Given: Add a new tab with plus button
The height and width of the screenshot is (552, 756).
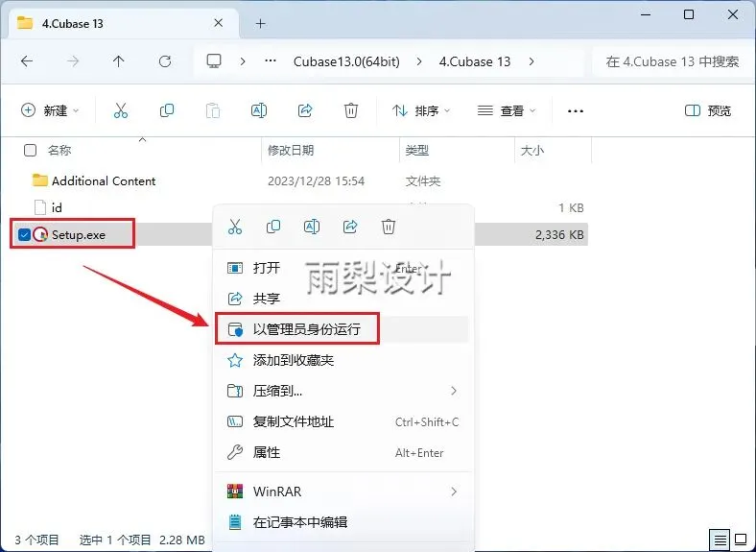Looking at the screenshot, I should [x=261, y=23].
